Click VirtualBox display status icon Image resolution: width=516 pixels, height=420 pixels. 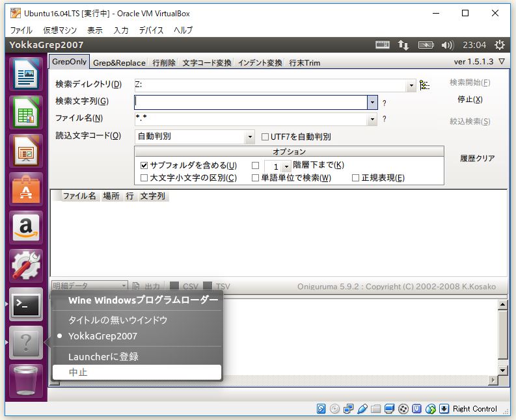[x=389, y=409]
